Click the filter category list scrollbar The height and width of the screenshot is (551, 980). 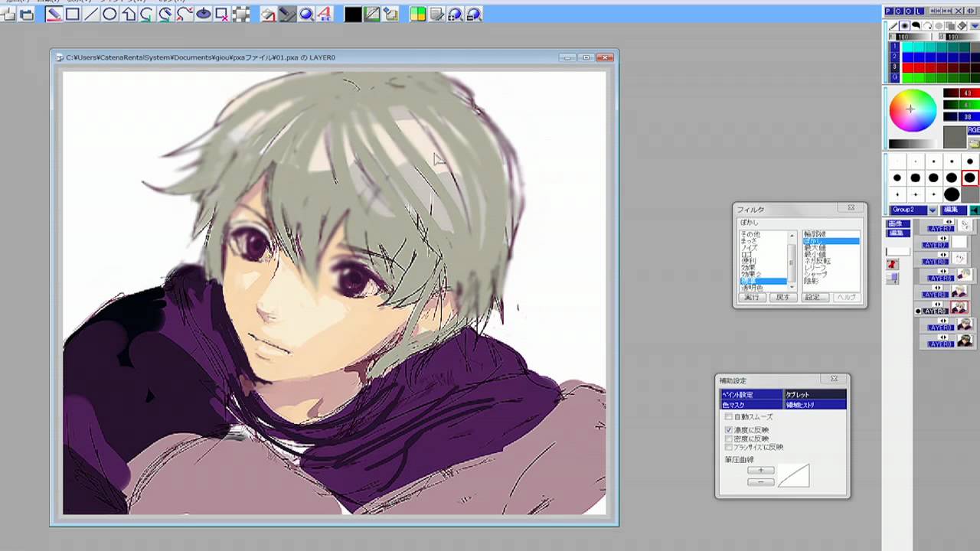(792, 260)
